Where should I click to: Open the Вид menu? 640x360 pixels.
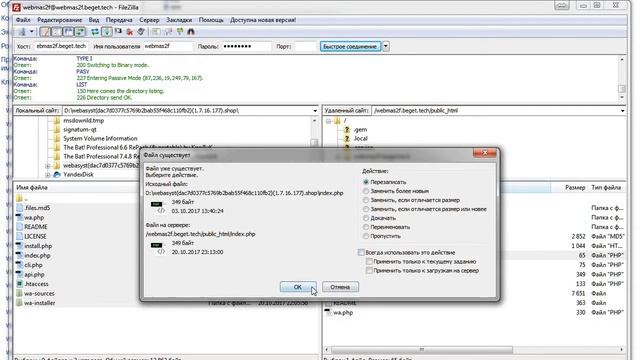93,20
